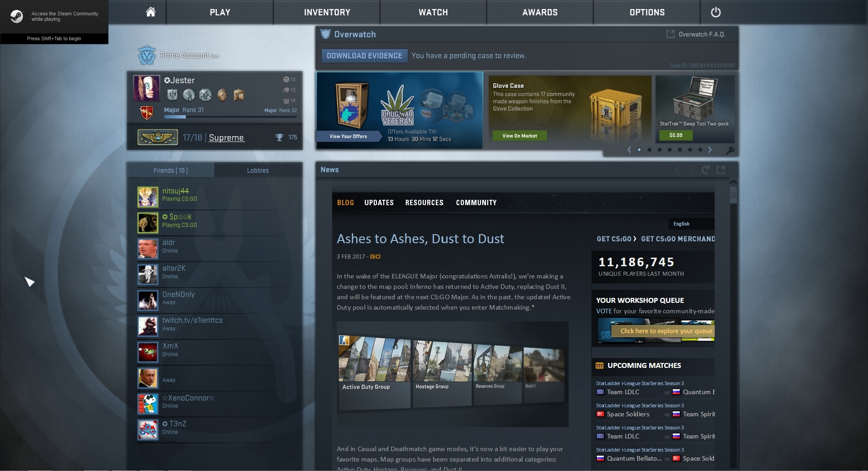Go to previous store carousel page arrow
The image size is (868, 471).
[x=629, y=150]
